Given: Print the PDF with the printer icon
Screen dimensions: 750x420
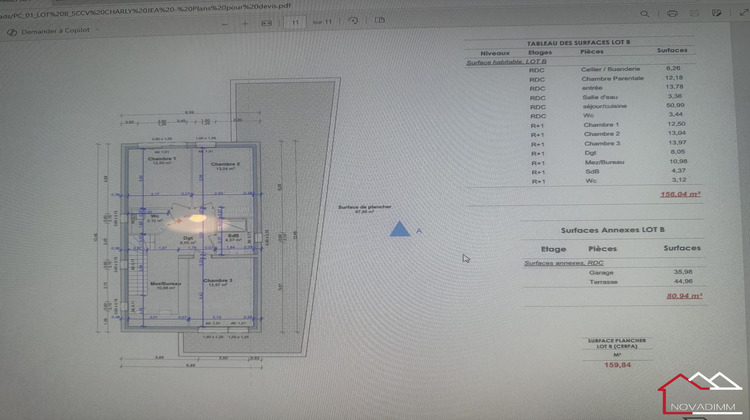Looking at the screenshot, I should [x=673, y=13].
